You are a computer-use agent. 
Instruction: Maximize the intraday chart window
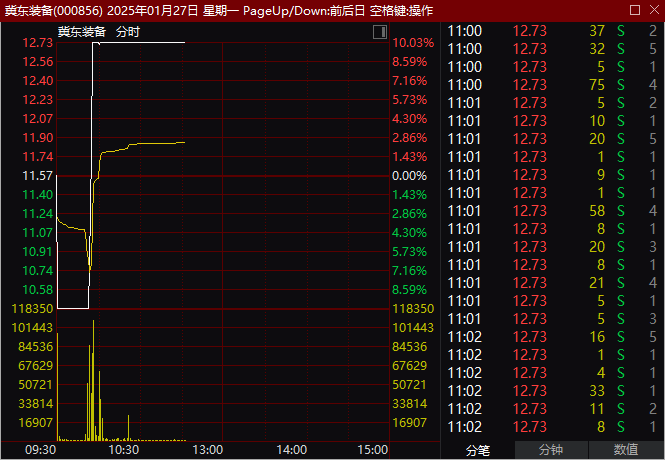(633, 10)
